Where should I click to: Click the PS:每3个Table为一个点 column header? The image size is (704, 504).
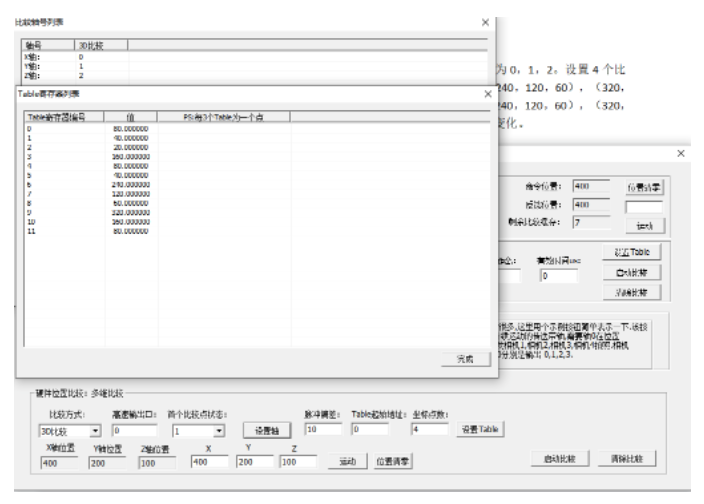[x=224, y=117]
